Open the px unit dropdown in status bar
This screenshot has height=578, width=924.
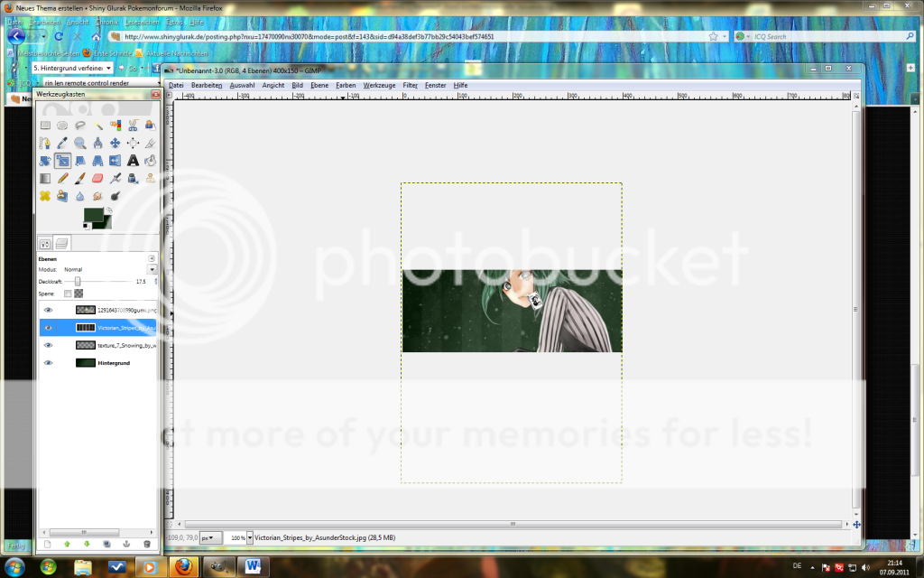click(x=211, y=538)
